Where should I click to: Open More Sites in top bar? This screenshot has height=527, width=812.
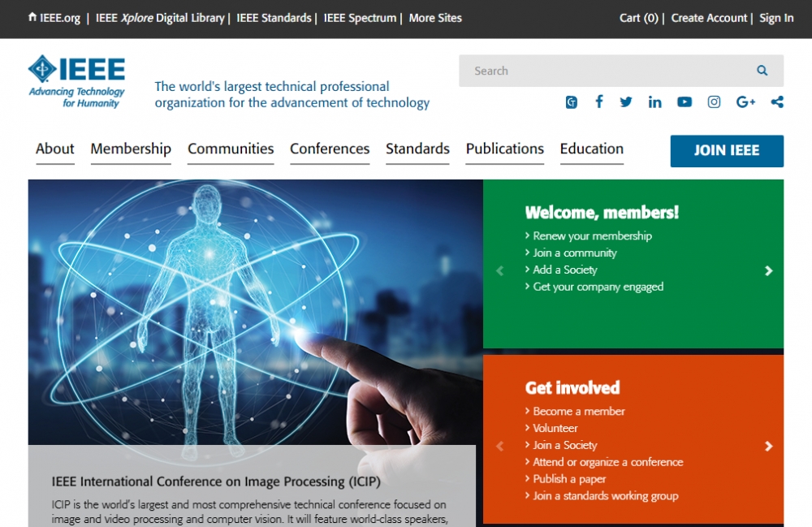pos(435,18)
